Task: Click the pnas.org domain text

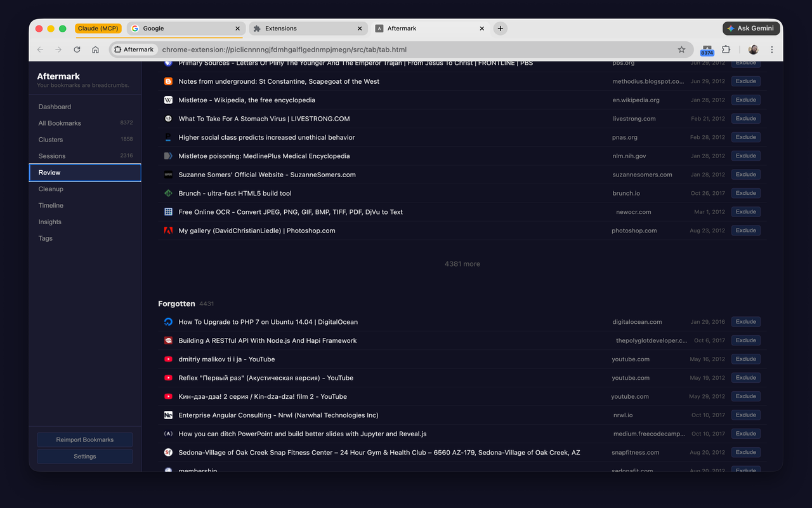Action: tap(625, 137)
